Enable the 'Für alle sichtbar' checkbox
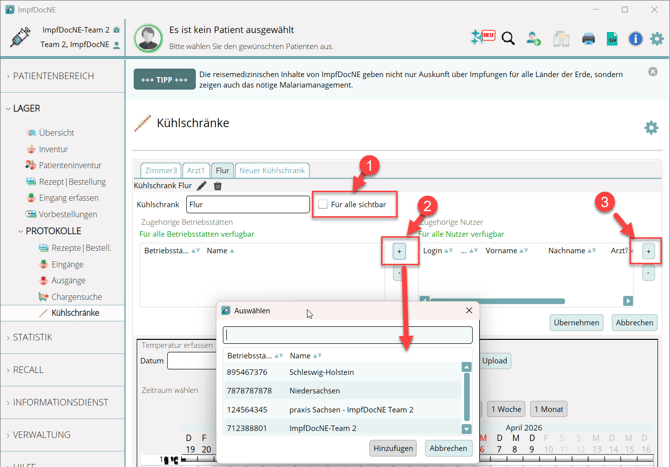This screenshot has width=670, height=467. point(323,204)
